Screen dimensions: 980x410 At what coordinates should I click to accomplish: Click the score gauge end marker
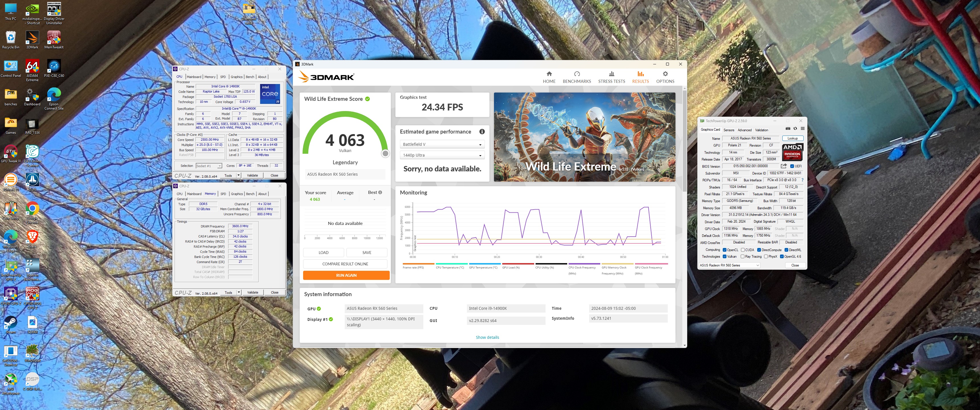(385, 154)
